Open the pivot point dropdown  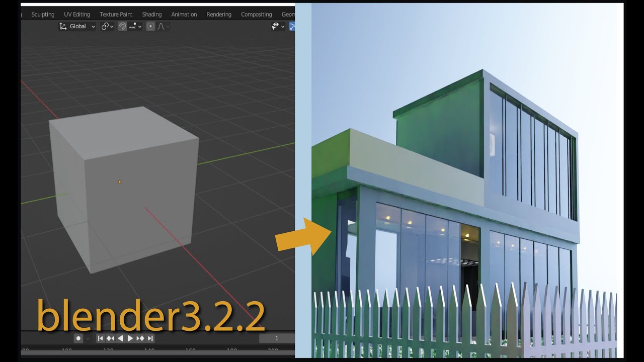pyautogui.click(x=107, y=26)
